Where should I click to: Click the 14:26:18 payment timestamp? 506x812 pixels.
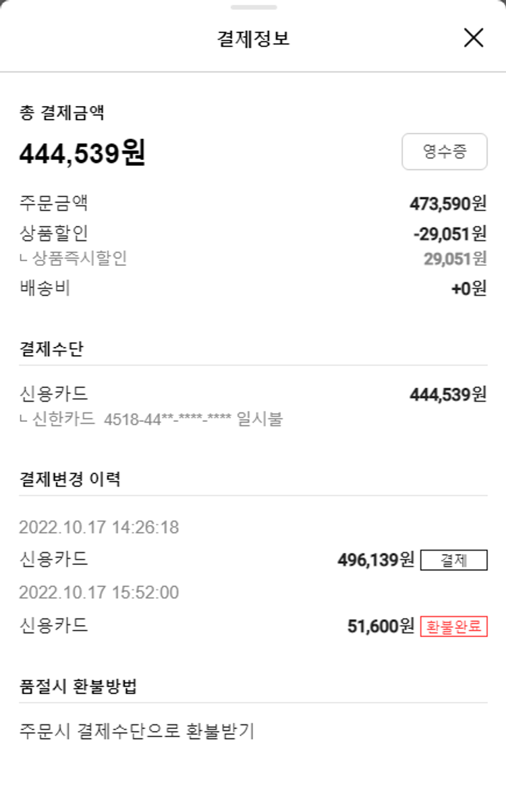[99, 527]
